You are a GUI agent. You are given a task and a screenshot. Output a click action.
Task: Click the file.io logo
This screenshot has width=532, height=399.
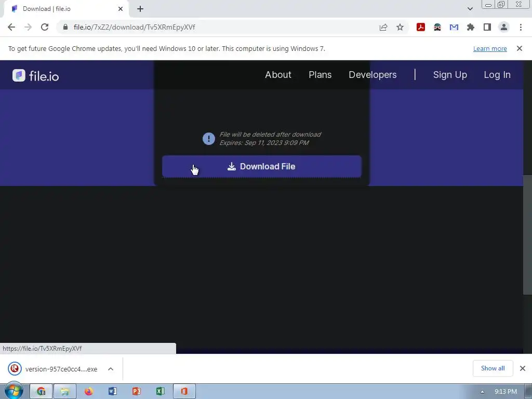[x=36, y=75]
